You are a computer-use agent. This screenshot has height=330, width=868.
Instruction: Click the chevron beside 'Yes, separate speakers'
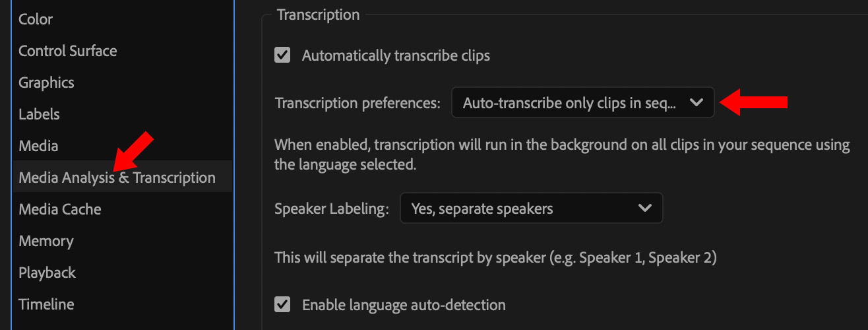(x=644, y=209)
